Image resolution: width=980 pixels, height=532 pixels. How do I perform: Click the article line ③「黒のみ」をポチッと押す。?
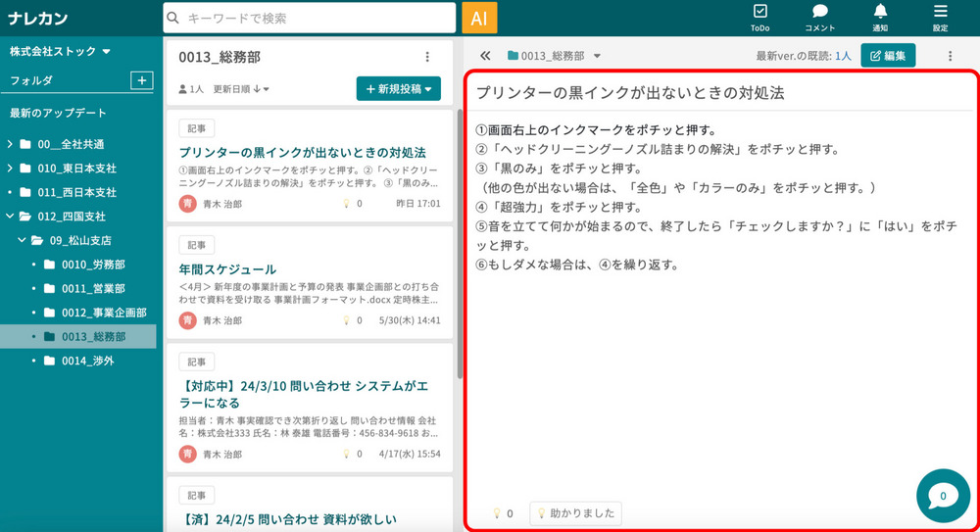pos(559,169)
